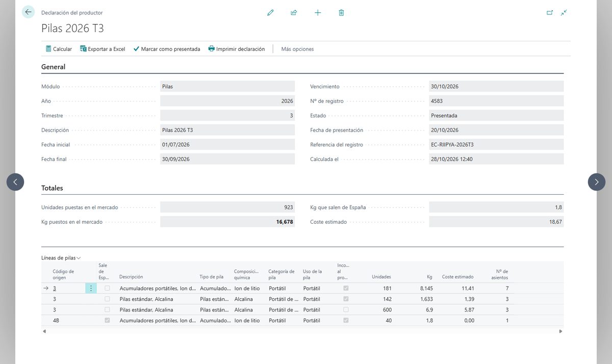Click Kg puestos en el mercado value 16,678
The width and height of the screenshot is (612, 364).
[x=227, y=222]
